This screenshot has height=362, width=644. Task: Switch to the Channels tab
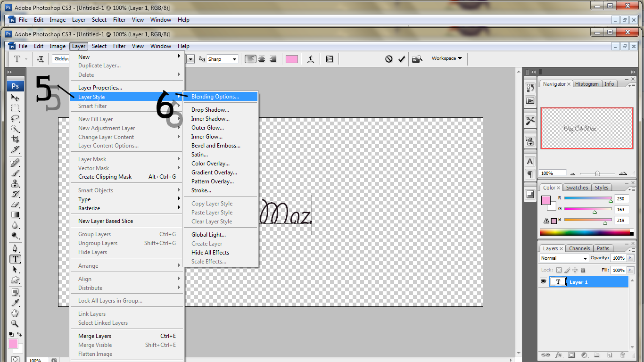click(x=579, y=248)
